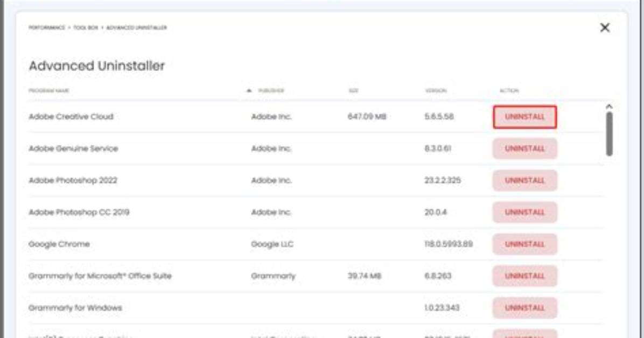
Task: Click the 39.74 MB size value
Action: [365, 276]
